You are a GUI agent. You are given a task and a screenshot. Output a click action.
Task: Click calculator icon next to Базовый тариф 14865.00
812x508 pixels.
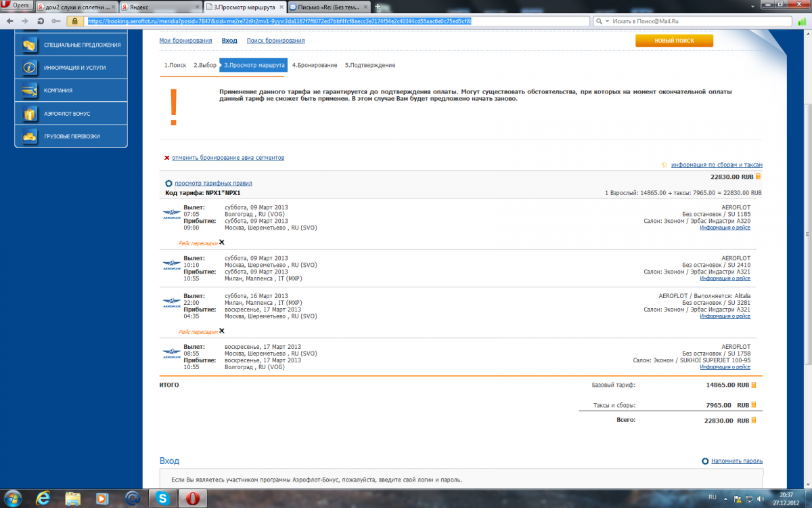pyautogui.click(x=754, y=384)
